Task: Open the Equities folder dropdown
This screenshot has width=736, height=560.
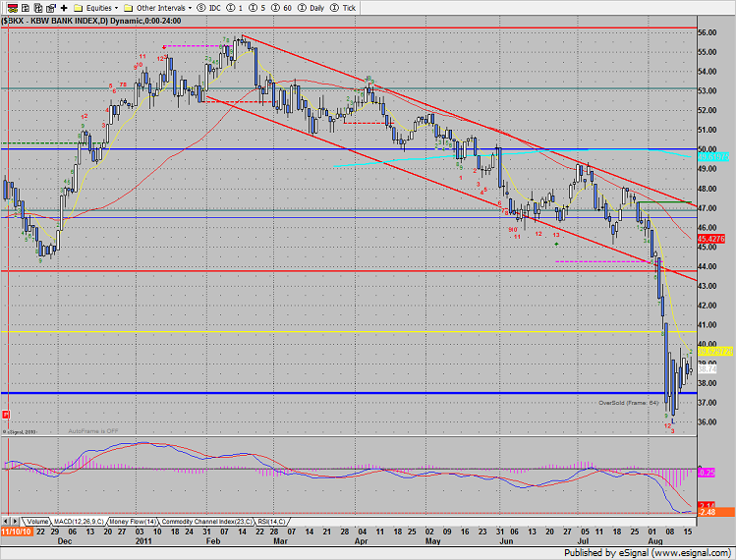Action: 95,8
